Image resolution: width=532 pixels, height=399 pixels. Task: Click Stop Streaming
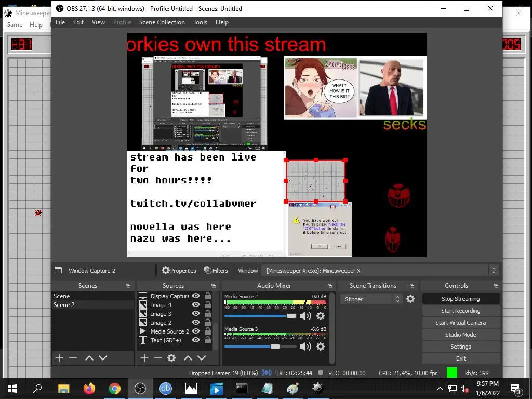(x=461, y=299)
